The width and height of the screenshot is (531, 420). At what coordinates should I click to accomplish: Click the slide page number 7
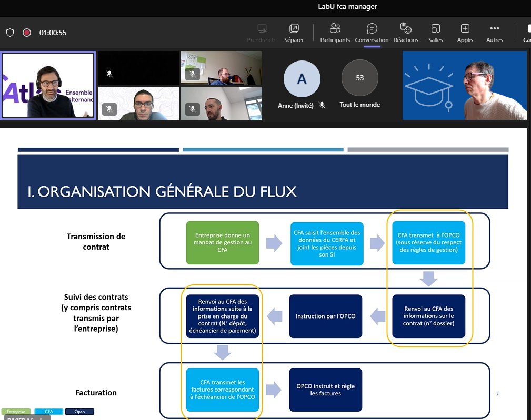497,394
